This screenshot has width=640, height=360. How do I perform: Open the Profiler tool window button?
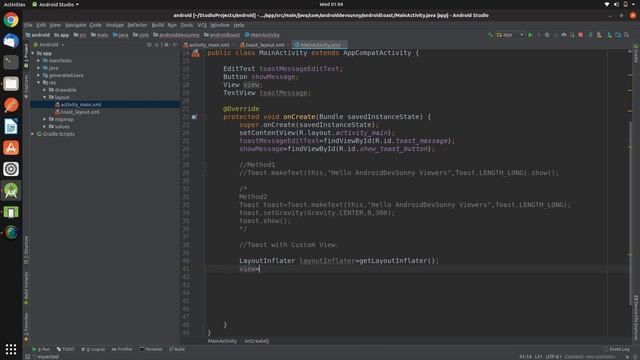point(122,349)
